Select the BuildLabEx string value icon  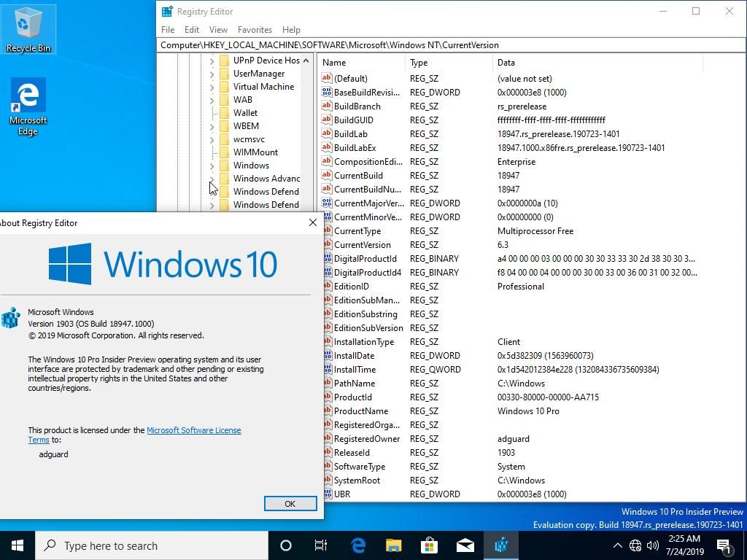pyautogui.click(x=326, y=147)
